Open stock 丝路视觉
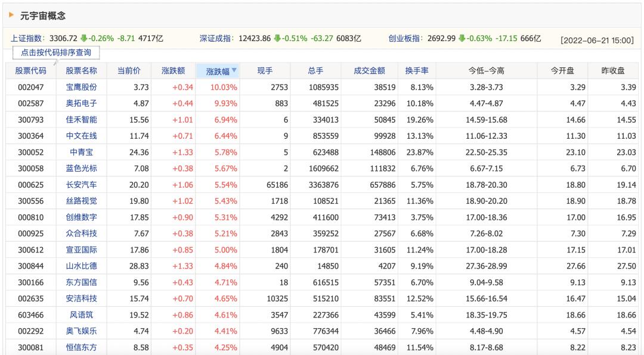The width and height of the screenshot is (644, 355). pos(81,201)
